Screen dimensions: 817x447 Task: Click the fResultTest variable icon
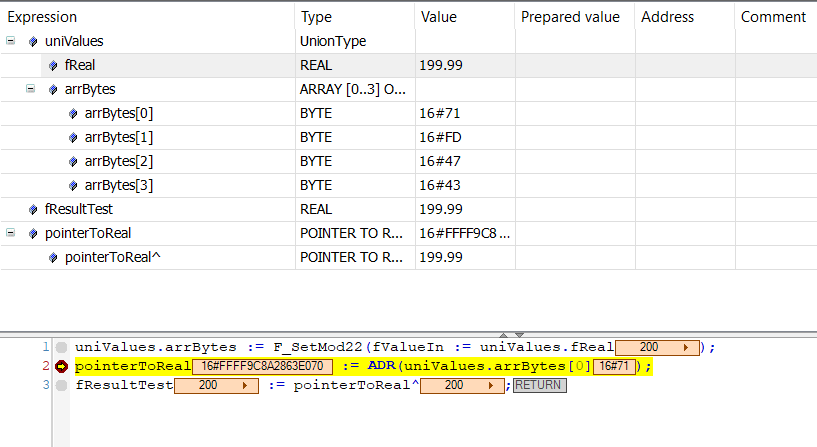tap(33, 209)
